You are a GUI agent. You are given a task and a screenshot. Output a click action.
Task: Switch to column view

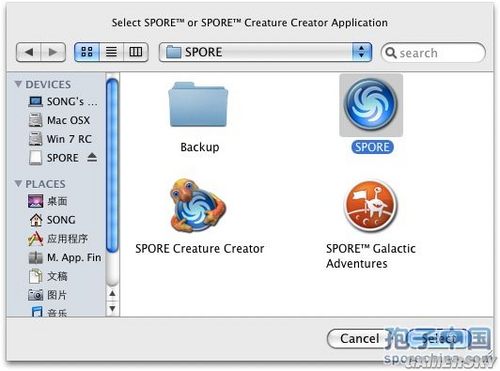pos(136,52)
